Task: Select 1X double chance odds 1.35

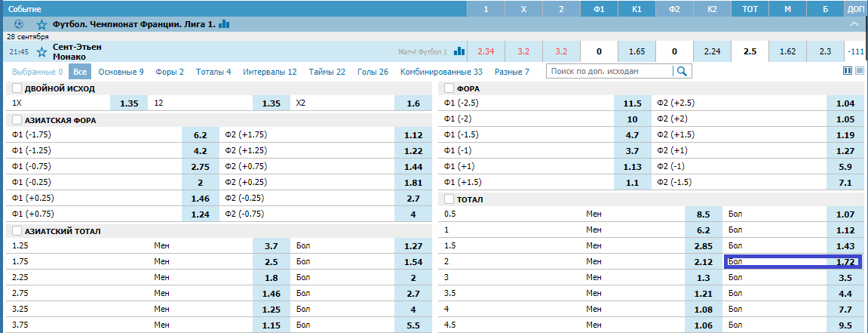Action: [x=129, y=103]
